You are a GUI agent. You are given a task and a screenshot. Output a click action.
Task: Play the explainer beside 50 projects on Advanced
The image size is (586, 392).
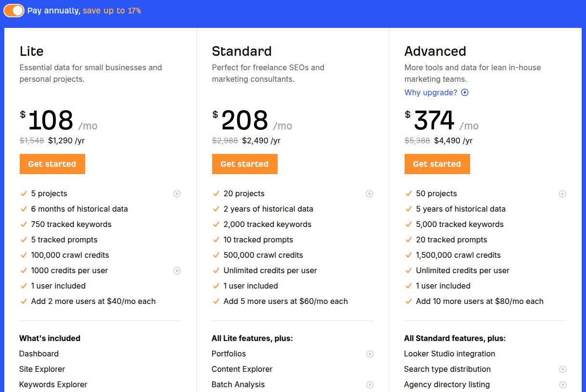tap(562, 193)
